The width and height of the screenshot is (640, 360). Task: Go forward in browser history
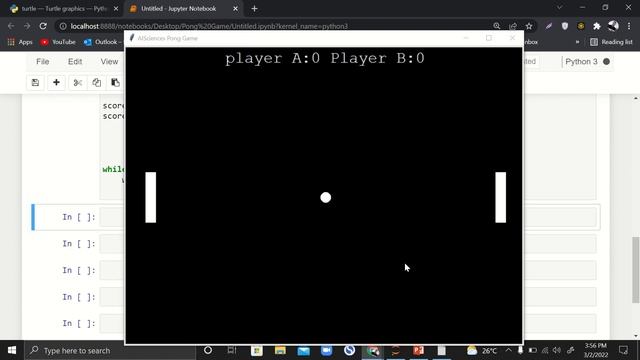point(27,26)
